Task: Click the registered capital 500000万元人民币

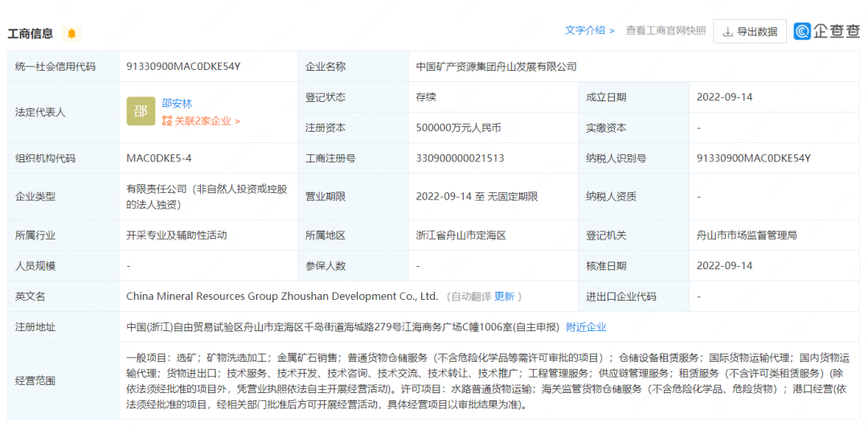Action: click(458, 128)
